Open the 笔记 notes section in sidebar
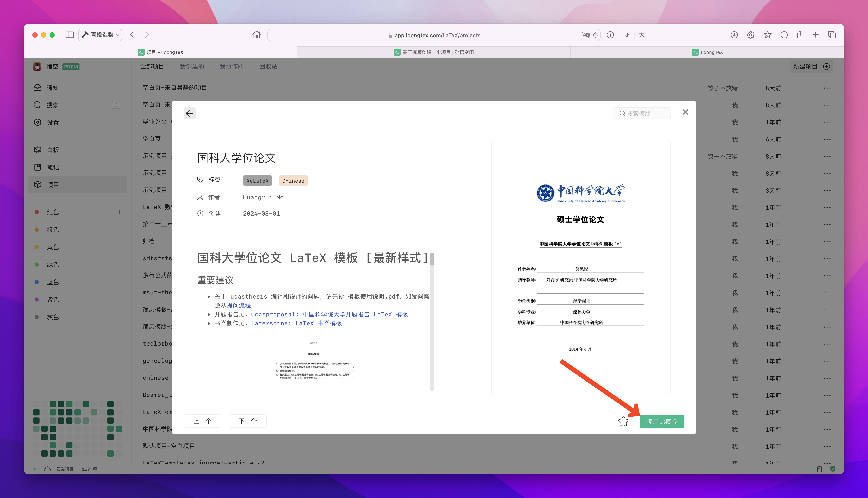868x498 pixels. 53,167
